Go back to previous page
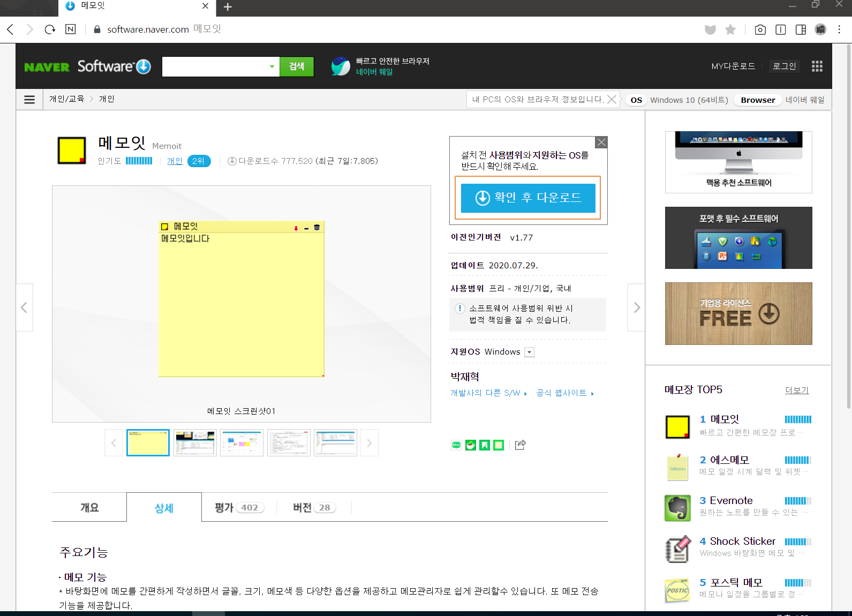Image resolution: width=852 pixels, height=616 pixels. (10, 29)
